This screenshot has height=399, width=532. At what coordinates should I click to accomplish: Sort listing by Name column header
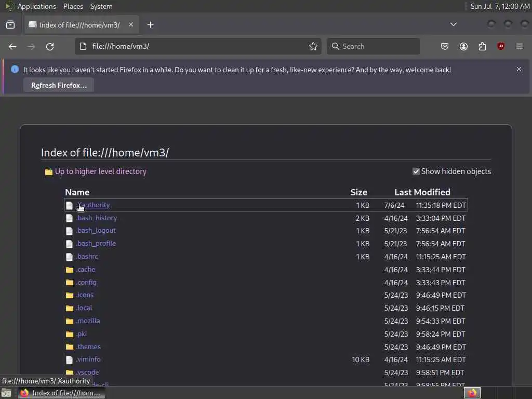(x=77, y=192)
